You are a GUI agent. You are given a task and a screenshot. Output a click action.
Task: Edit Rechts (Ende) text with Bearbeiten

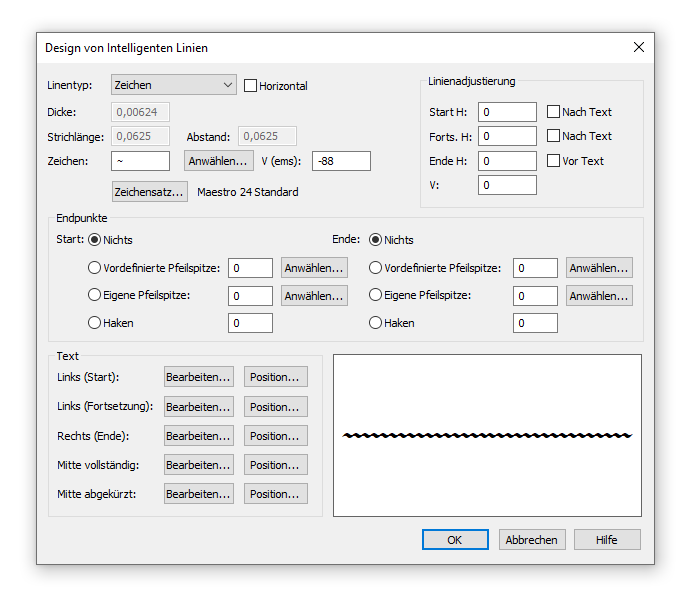[199, 436]
